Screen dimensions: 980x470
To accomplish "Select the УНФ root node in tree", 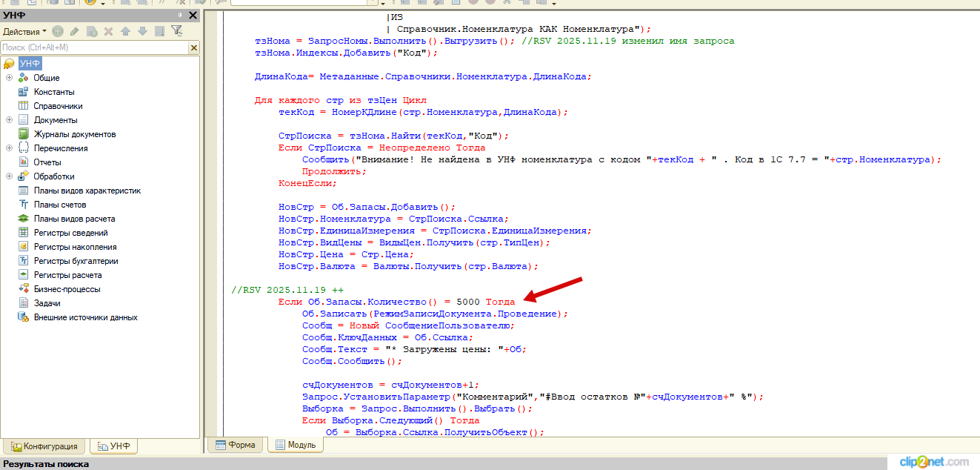I will pos(30,64).
